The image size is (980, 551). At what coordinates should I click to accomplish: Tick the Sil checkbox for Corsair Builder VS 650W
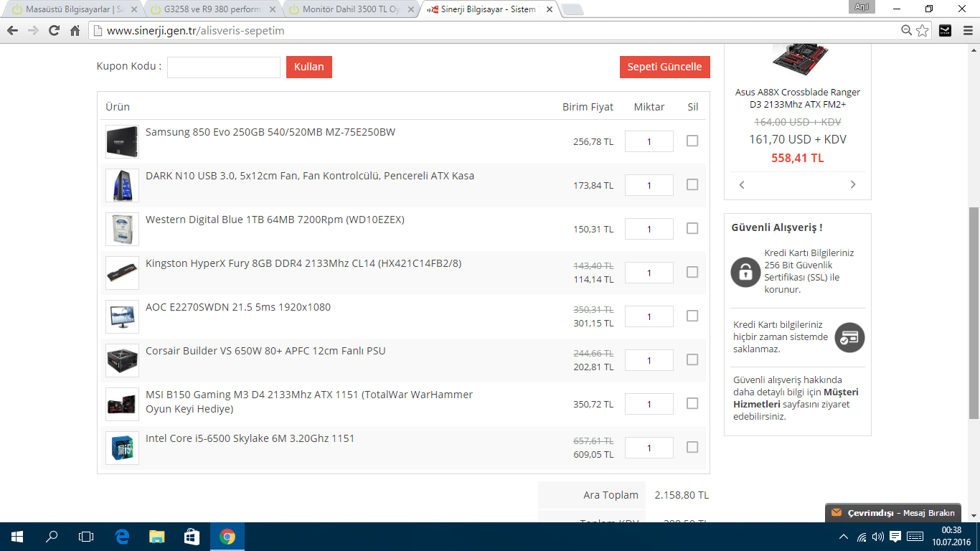[692, 359]
